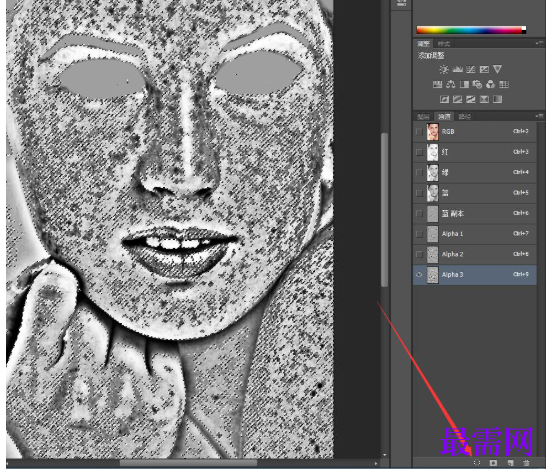
Task: Select the Alpha 3 channel
Action: [475, 275]
